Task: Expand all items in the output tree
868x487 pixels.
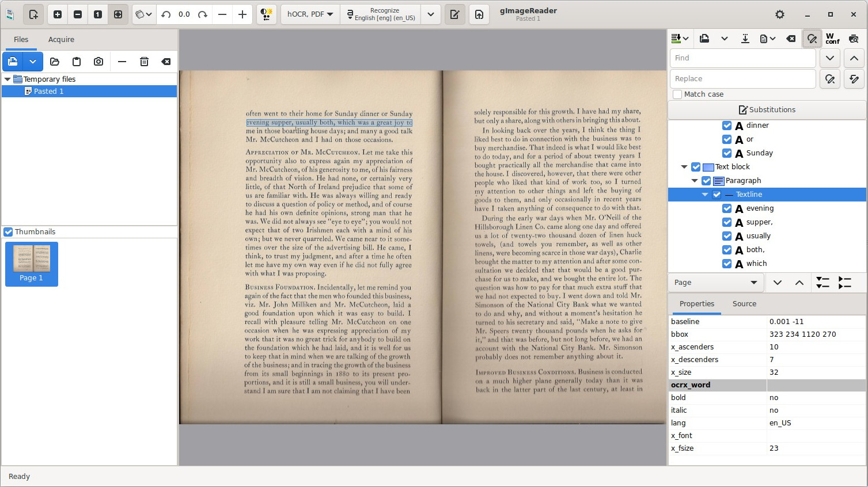Action: [x=822, y=283]
